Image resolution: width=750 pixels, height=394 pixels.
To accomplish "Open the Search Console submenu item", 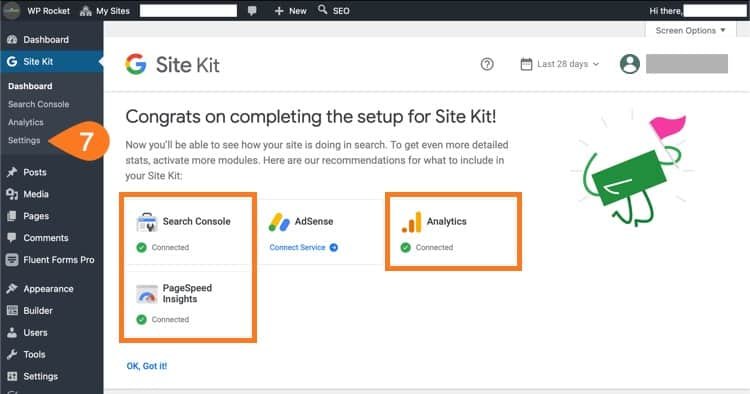I will click(x=38, y=104).
